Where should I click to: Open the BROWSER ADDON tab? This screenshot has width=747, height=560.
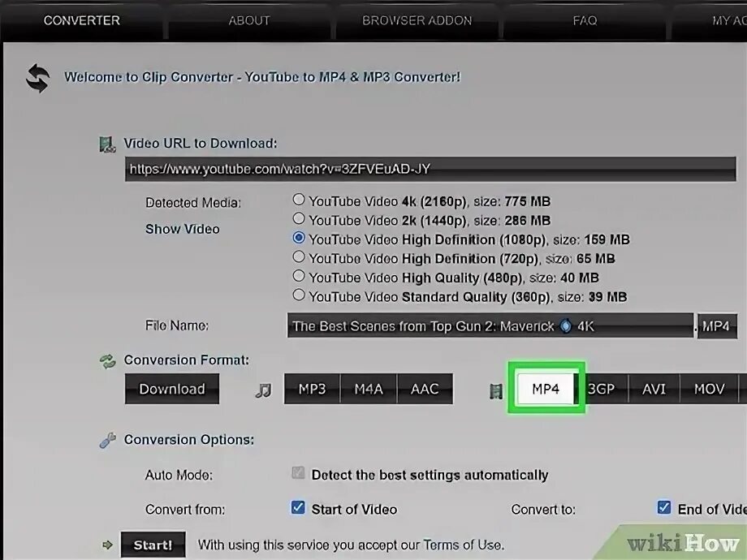coord(417,20)
